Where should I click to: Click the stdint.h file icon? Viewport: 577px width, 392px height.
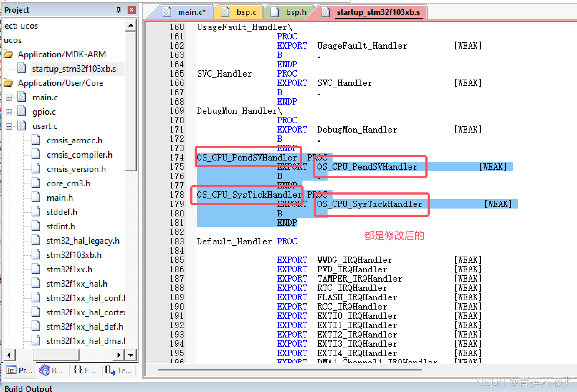click(x=35, y=226)
